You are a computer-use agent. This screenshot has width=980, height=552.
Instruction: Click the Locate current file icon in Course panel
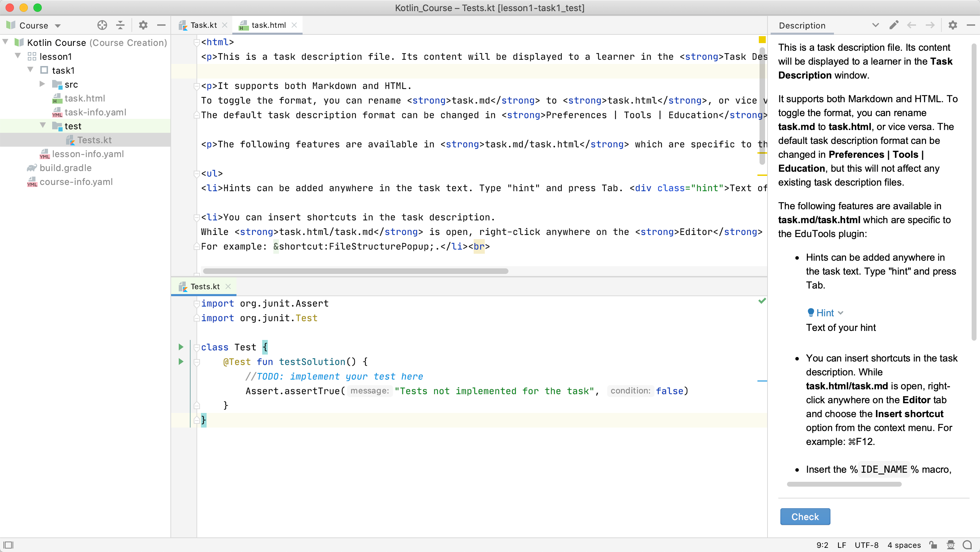tap(102, 25)
